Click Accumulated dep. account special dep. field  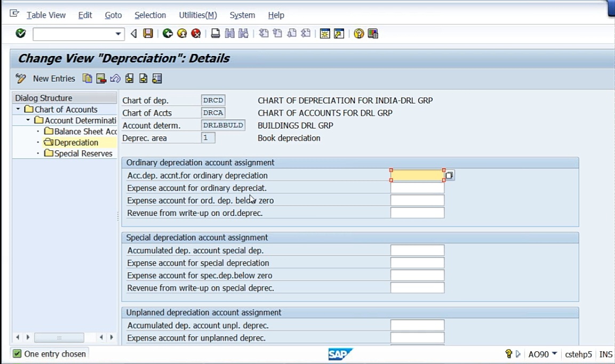417,250
